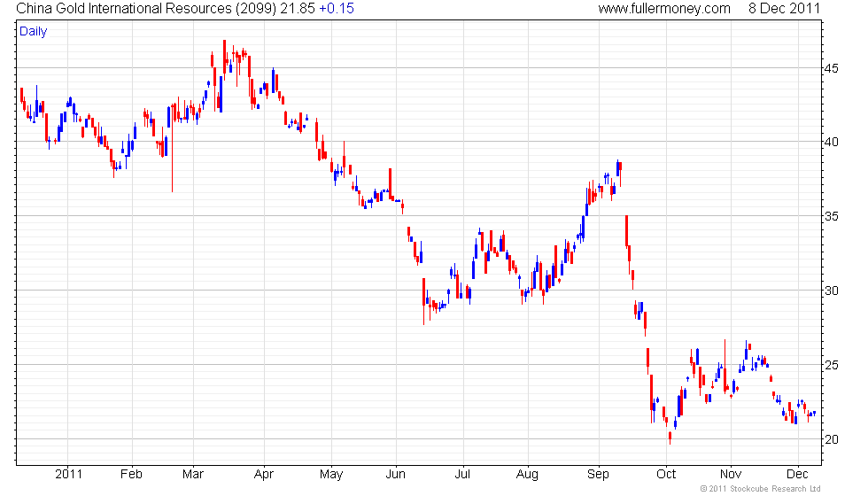
Task: Click the 45 price axis label
Action: click(x=832, y=69)
